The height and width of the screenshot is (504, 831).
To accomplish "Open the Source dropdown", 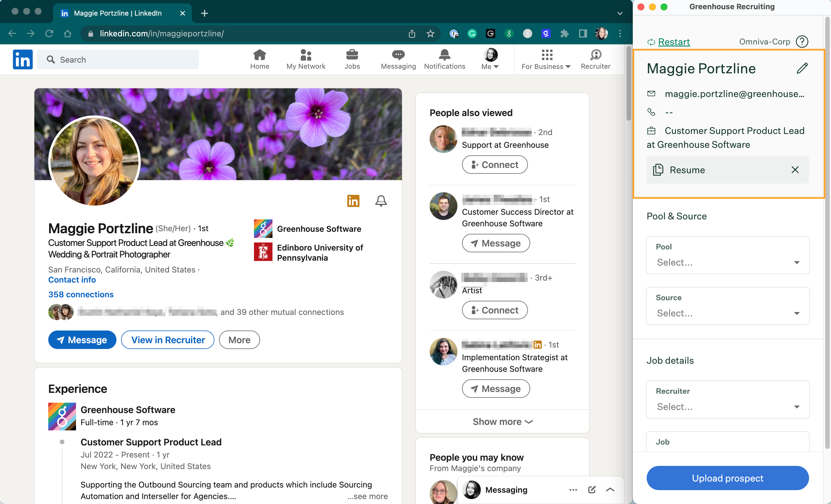I will click(x=728, y=306).
